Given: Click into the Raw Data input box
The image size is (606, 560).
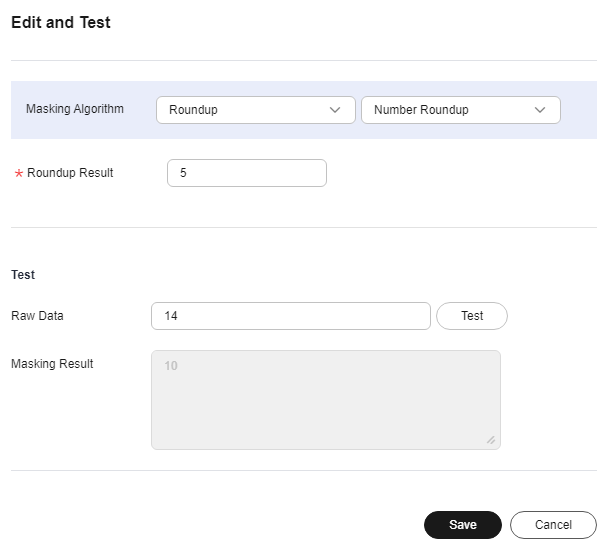Looking at the screenshot, I should pos(291,316).
